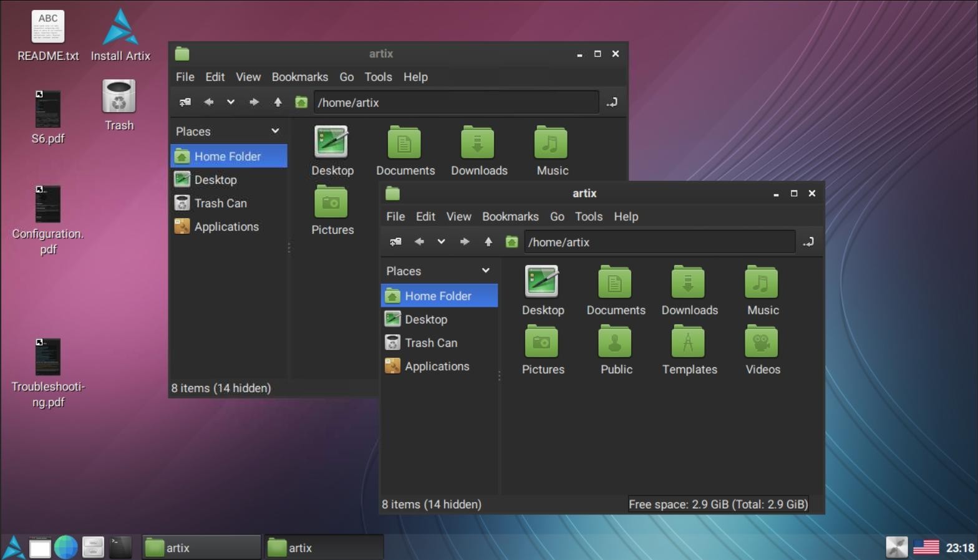The image size is (978, 560).
Task: Open Bookmarks menu in back artix window
Action: point(299,77)
